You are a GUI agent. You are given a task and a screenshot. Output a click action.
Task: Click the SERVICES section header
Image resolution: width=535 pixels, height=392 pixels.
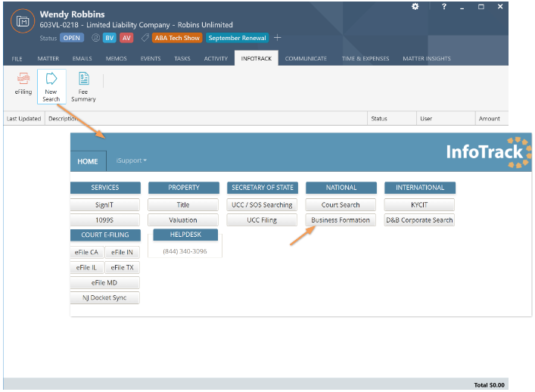pyautogui.click(x=105, y=188)
